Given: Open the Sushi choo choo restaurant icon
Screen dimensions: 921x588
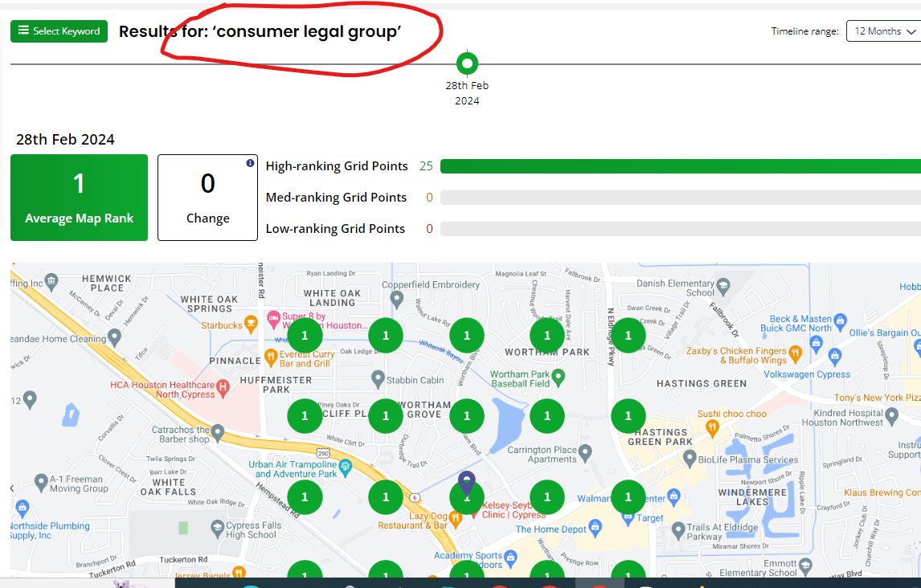Looking at the screenshot, I should pyautogui.click(x=713, y=428).
